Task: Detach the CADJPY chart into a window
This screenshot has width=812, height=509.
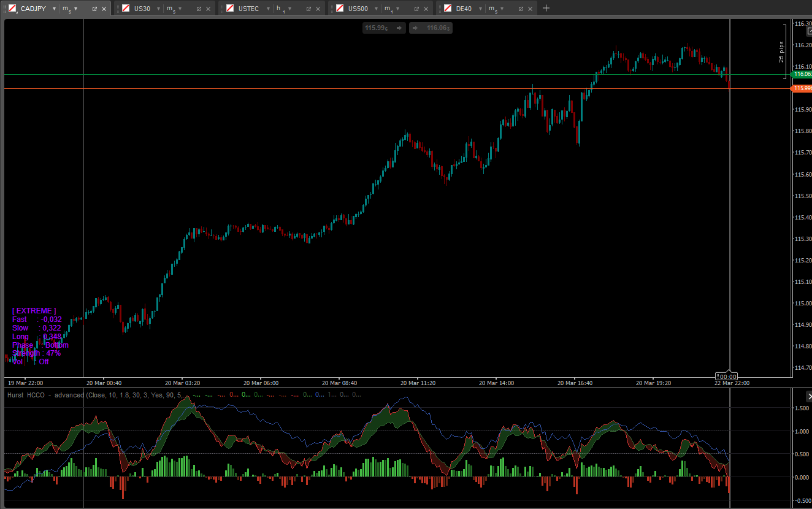Action: pos(94,9)
